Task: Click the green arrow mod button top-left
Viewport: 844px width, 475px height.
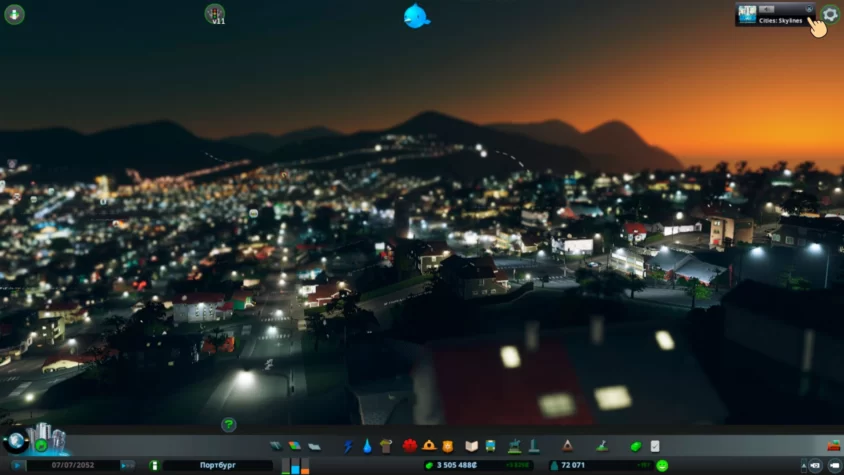Action: point(15,14)
